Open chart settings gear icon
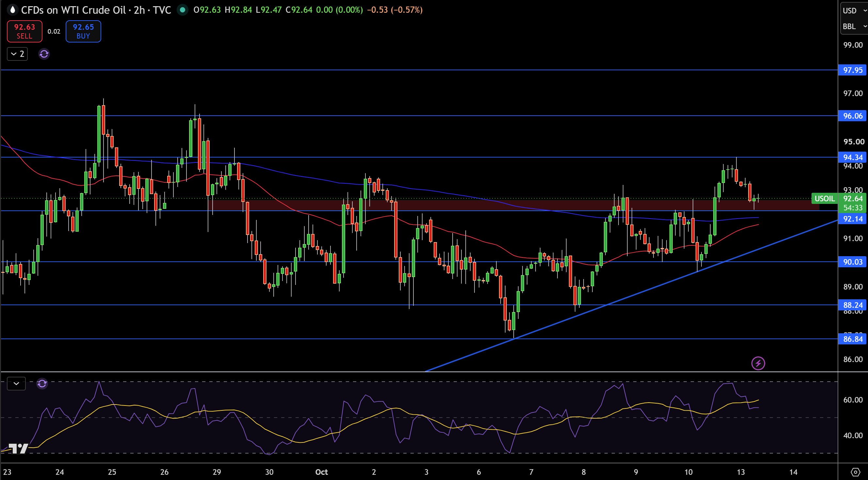This screenshot has width=868, height=480. (x=856, y=472)
